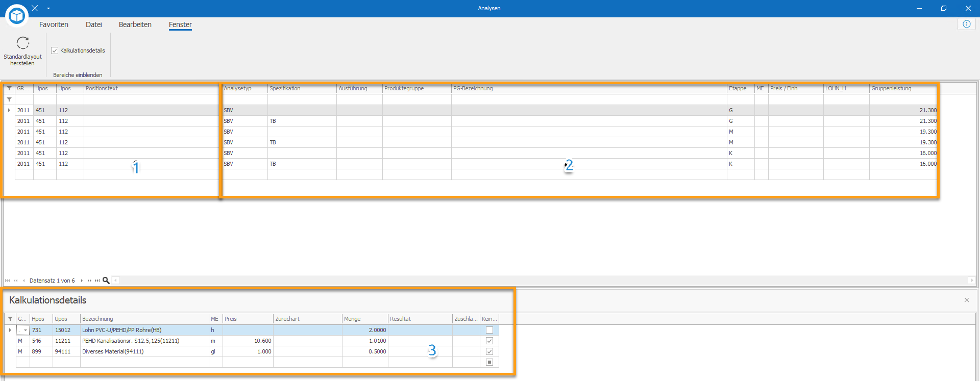Click the X icon in the quick access bar
980x381 pixels.
click(35, 8)
